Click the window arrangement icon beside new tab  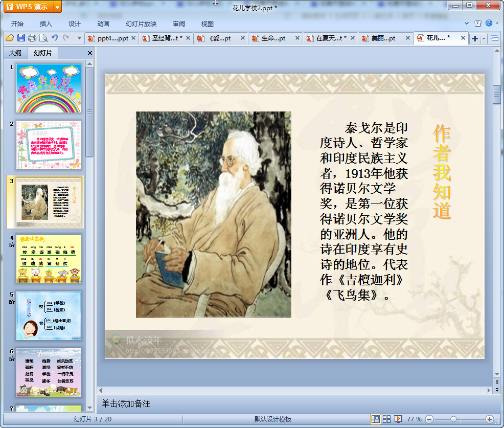tap(495, 38)
